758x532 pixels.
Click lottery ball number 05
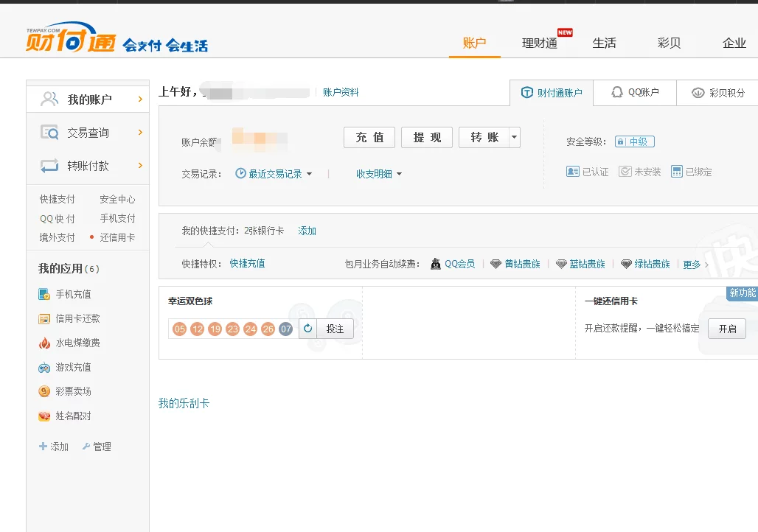pyautogui.click(x=179, y=329)
